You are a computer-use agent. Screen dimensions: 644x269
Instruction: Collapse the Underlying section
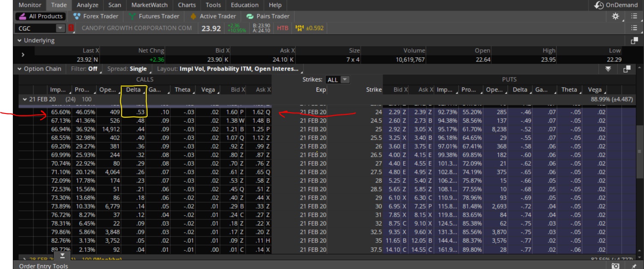coord(20,41)
